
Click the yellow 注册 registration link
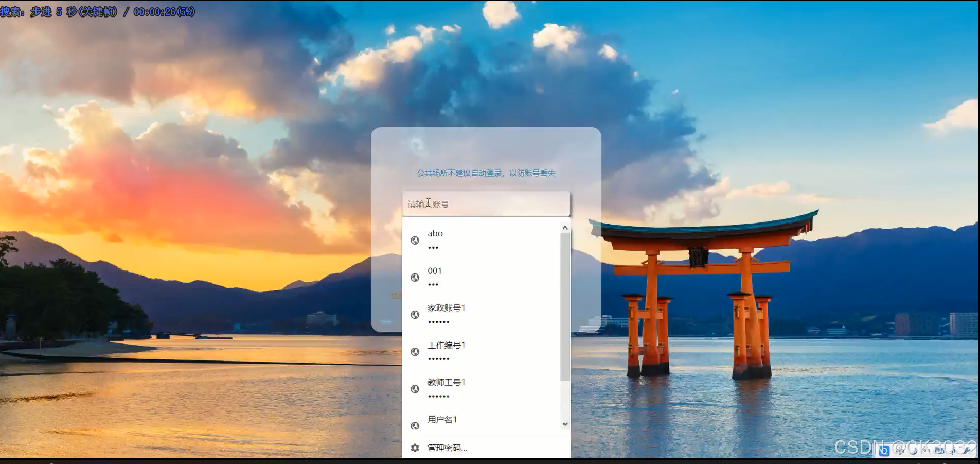[395, 296]
